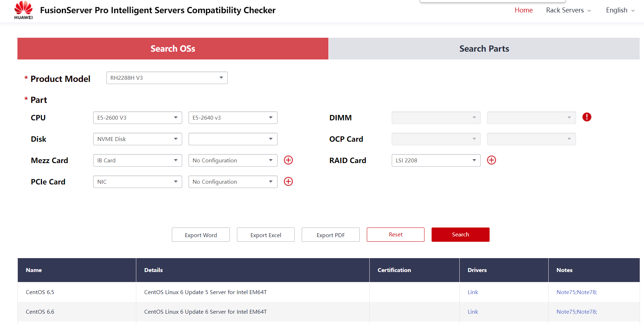Open the Mezz Card IB Card dropdown
Viewport: 644px width, 324px height.
tap(138, 161)
